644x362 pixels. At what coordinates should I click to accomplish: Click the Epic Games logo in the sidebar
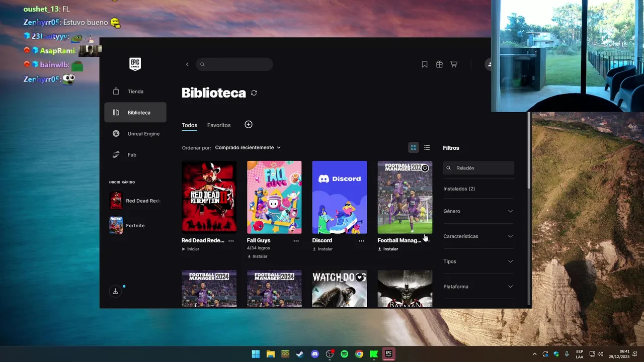click(x=135, y=64)
